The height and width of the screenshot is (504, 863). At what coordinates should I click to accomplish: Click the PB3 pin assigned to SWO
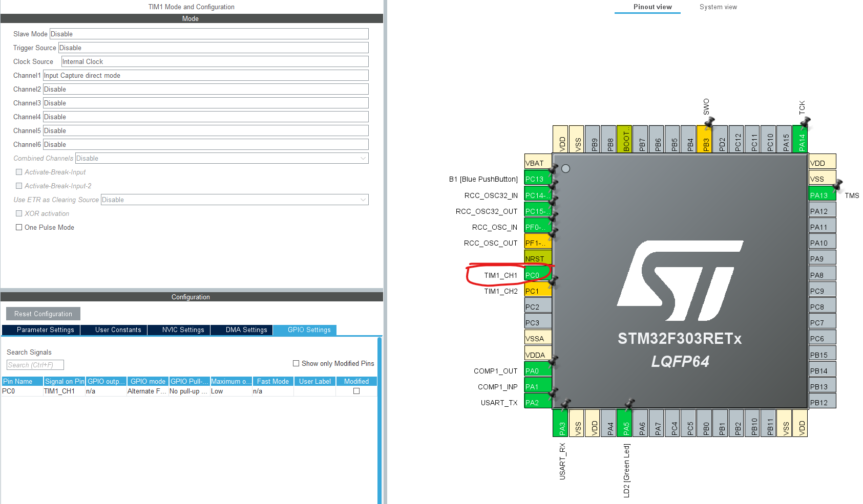click(705, 139)
